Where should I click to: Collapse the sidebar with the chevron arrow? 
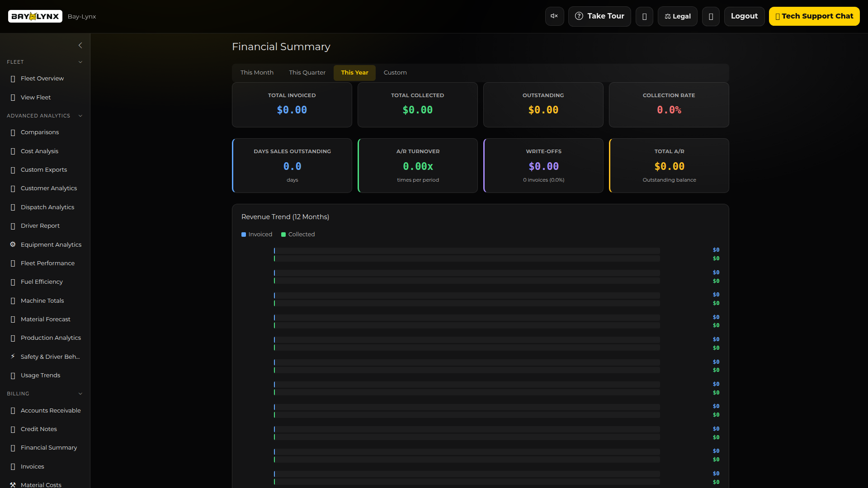[x=80, y=45]
